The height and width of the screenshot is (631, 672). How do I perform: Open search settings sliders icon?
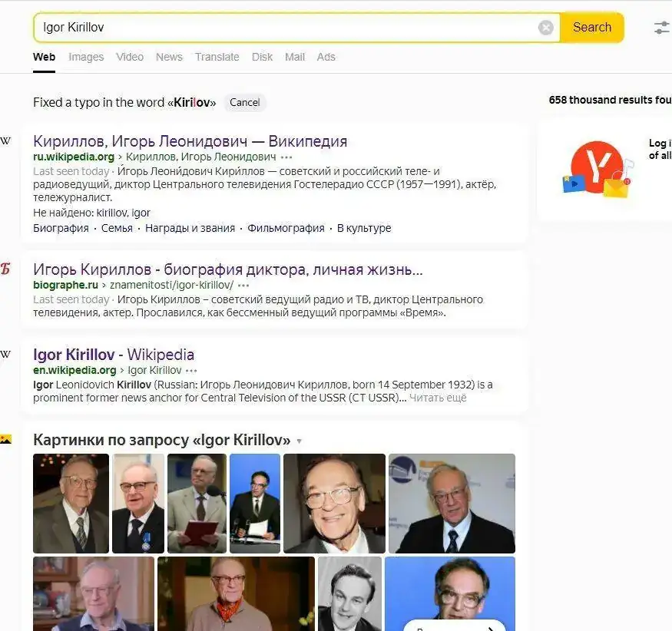click(663, 28)
